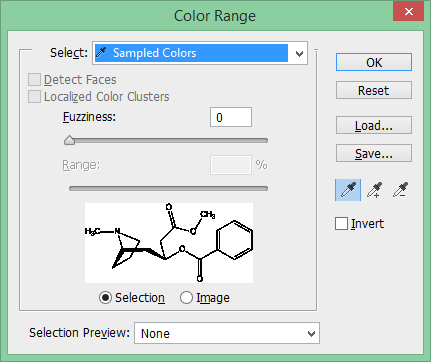The height and width of the screenshot is (362, 431).
Task: Select the Eyedropper tool
Action: coord(348,190)
